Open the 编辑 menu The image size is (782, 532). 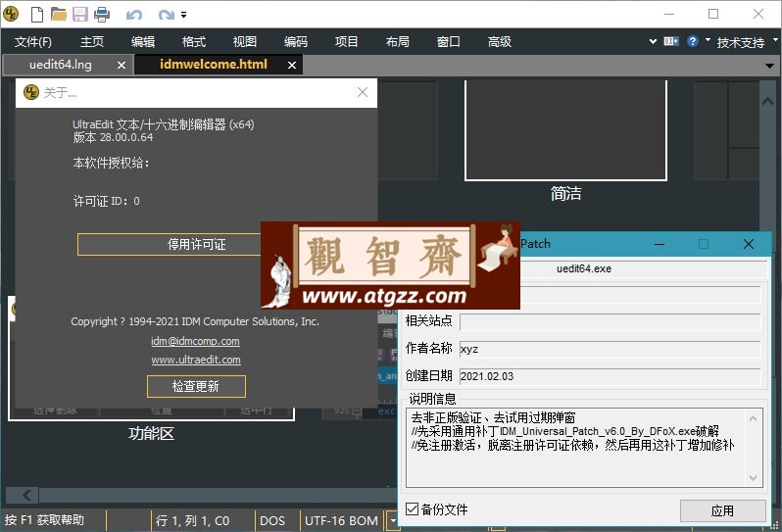[143, 42]
